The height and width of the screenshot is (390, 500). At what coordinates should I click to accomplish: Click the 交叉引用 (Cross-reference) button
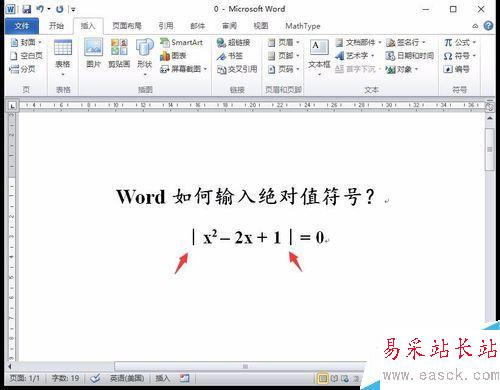tap(237, 69)
